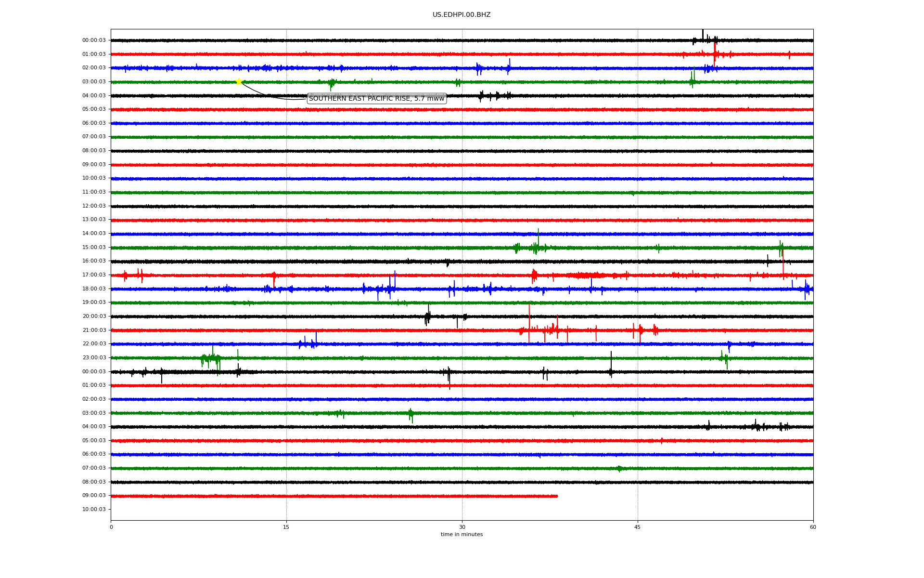Select the 17:00:03 trace label
This screenshot has height=578, width=924.
(x=94, y=275)
